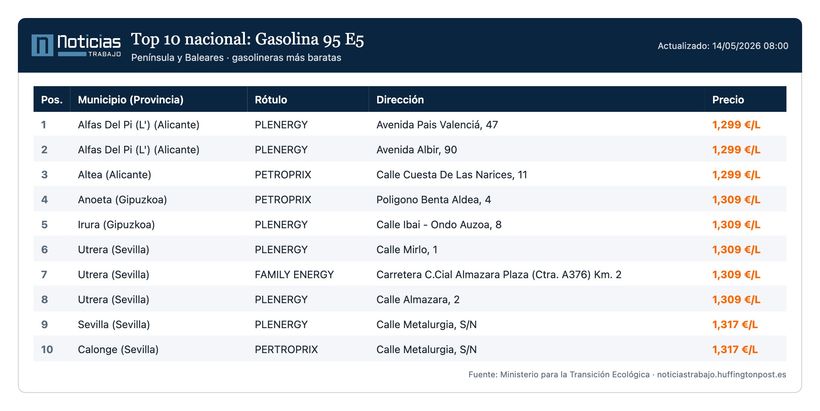Select the Calle Almazara, 2 row
The width and height of the screenshot is (820, 411).
410,300
